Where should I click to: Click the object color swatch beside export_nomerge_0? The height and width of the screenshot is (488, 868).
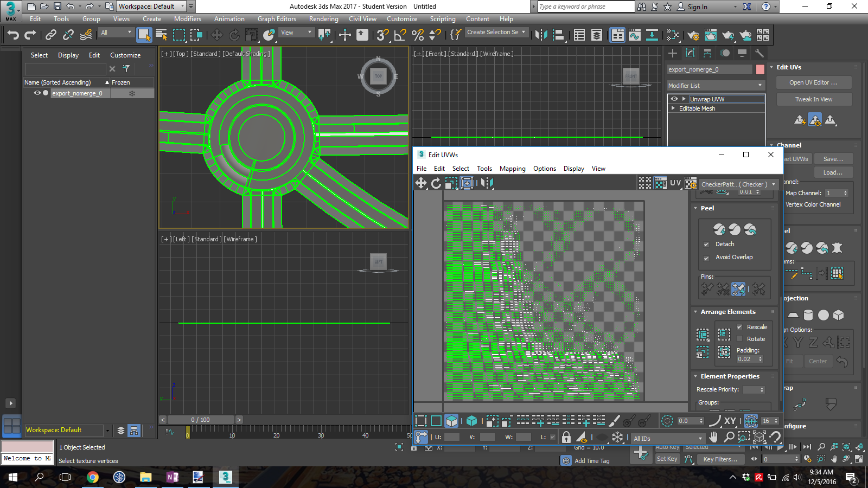(760, 69)
